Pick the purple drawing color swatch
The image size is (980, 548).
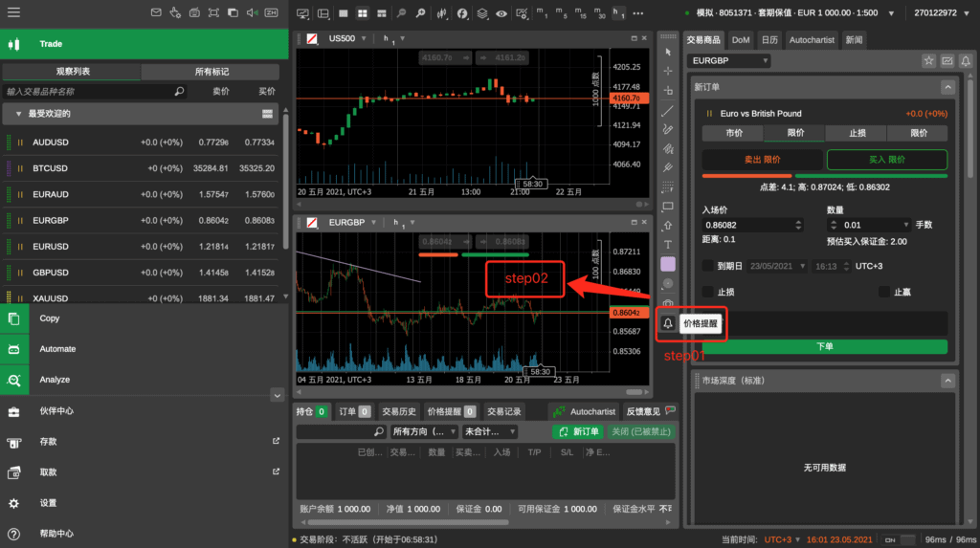coord(668,264)
